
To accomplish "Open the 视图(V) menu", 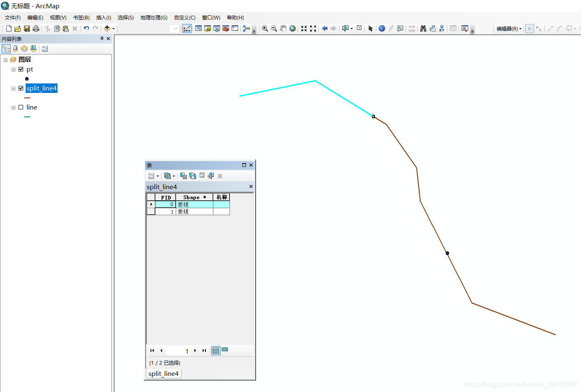I will pos(58,18).
